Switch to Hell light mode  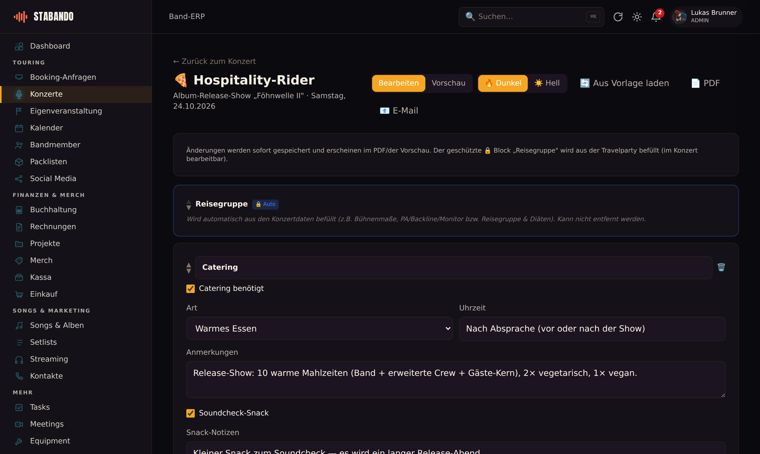pyautogui.click(x=547, y=83)
